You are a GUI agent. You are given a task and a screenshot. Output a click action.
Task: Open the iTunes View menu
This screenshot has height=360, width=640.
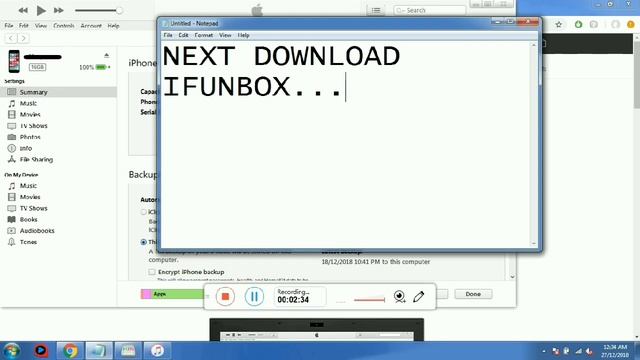tap(40, 26)
